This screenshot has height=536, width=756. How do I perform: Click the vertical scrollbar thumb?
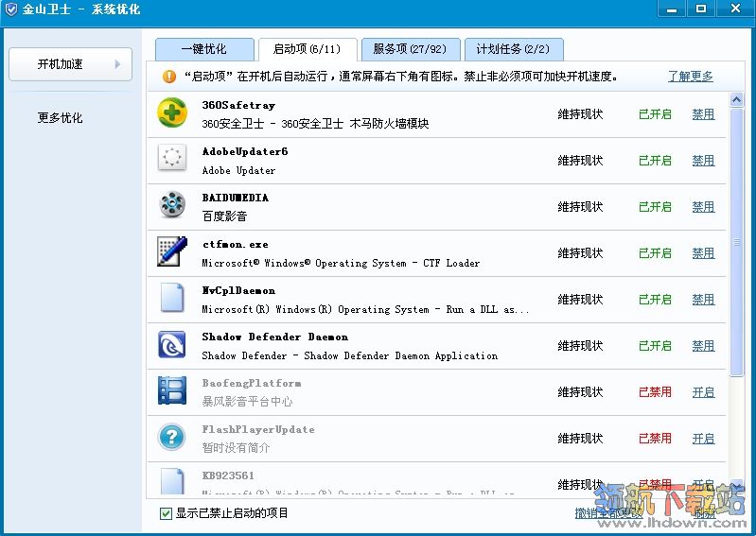736,242
